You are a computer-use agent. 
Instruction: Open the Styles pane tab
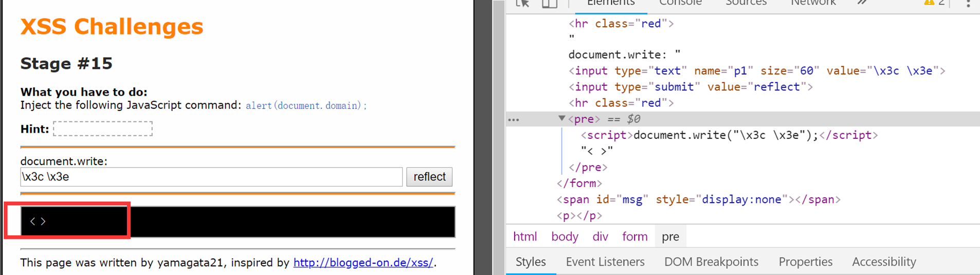[531, 262]
